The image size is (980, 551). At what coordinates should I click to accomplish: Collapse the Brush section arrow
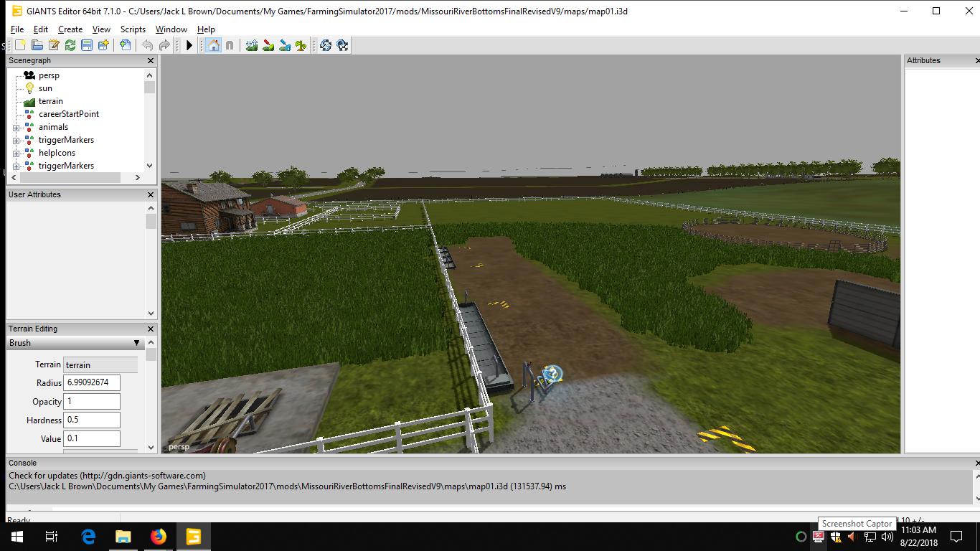(136, 343)
